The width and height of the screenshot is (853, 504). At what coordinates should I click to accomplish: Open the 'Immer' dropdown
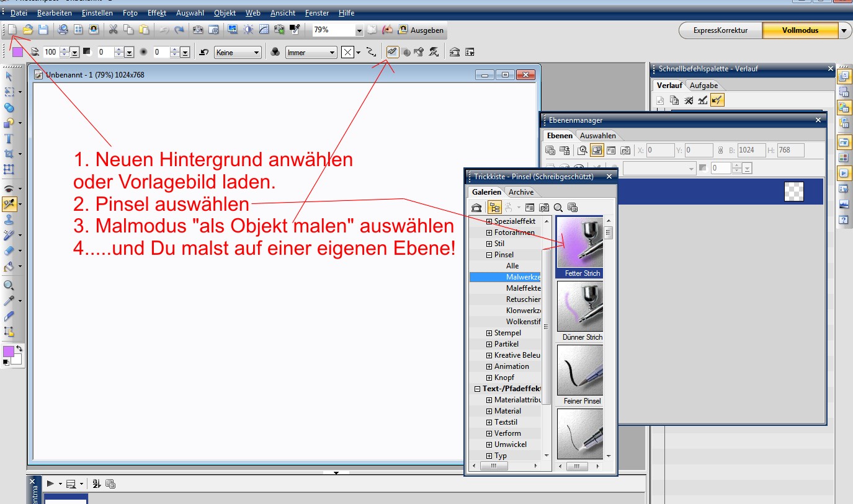pos(311,53)
